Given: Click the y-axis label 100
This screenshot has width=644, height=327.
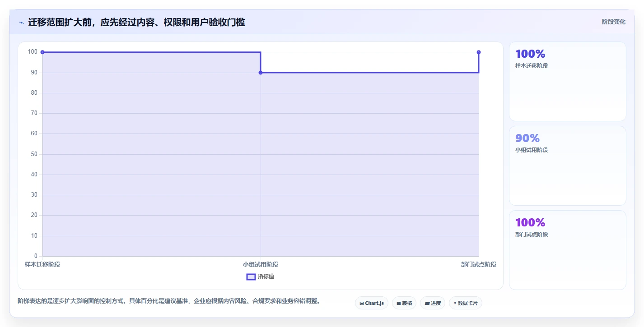Looking at the screenshot, I should 33,52.
